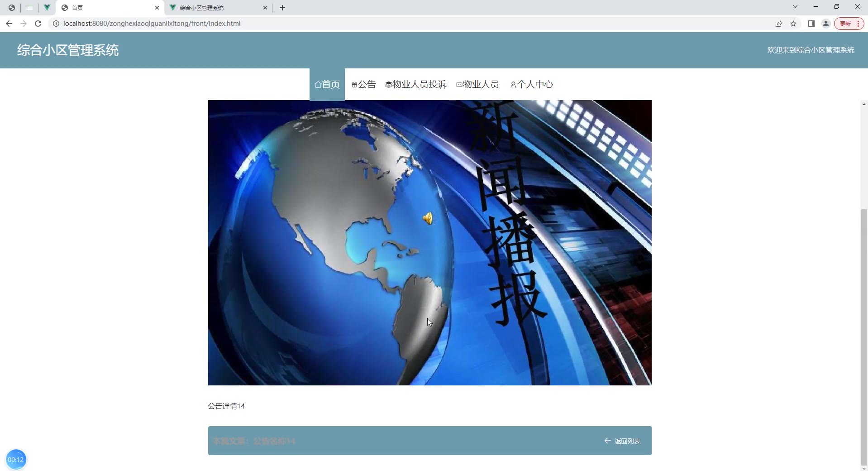Open the Chrome profile avatar menu
The image size is (868, 471).
pyautogui.click(x=826, y=24)
